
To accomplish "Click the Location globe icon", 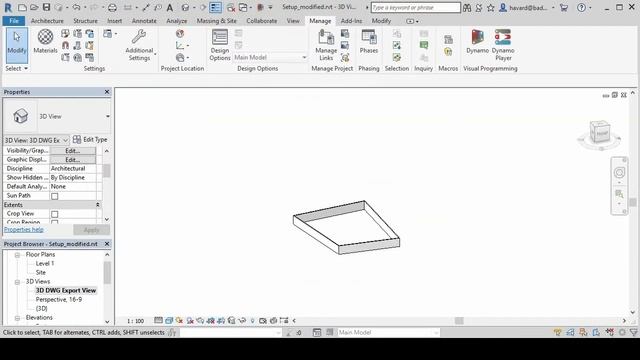I will (x=180, y=33).
